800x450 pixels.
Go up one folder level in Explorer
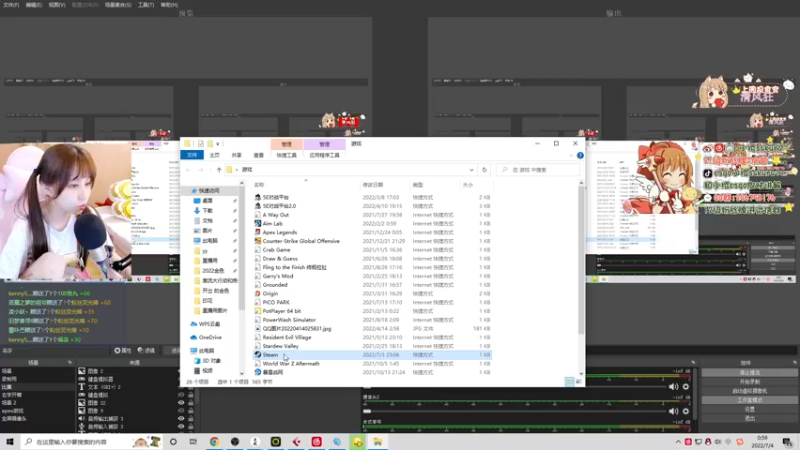pyautogui.click(x=219, y=170)
